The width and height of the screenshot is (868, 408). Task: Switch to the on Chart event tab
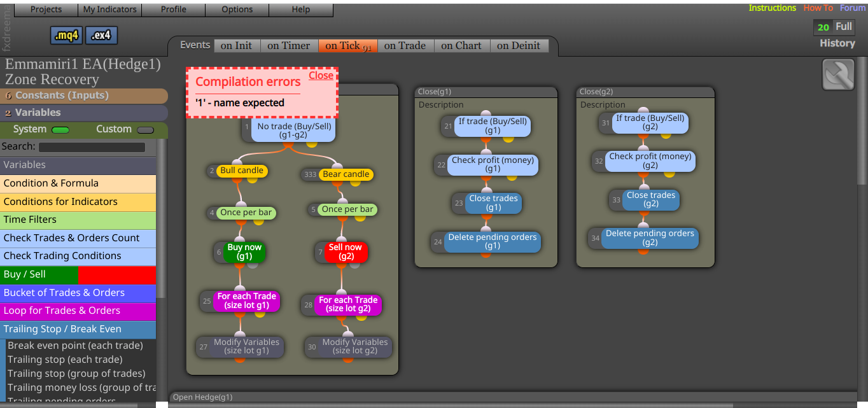pyautogui.click(x=462, y=46)
